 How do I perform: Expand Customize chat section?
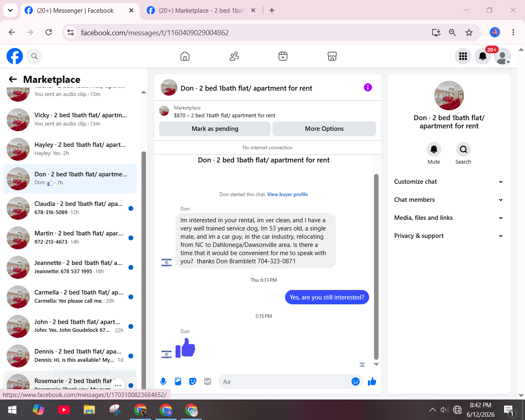[449, 182]
